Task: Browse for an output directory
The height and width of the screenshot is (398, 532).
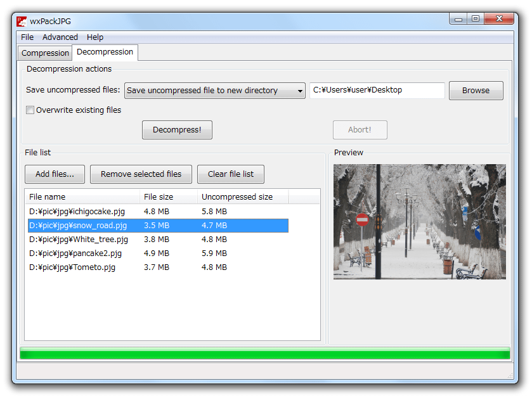Action: [476, 91]
